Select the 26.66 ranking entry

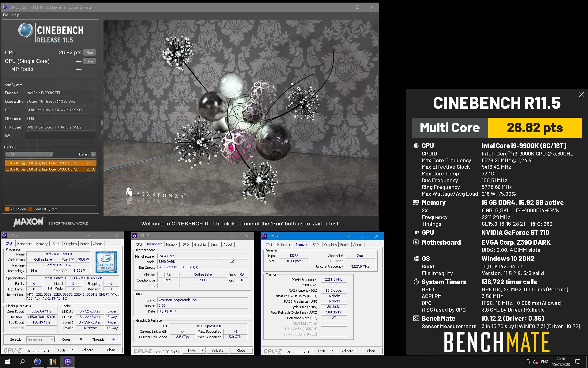51,169
